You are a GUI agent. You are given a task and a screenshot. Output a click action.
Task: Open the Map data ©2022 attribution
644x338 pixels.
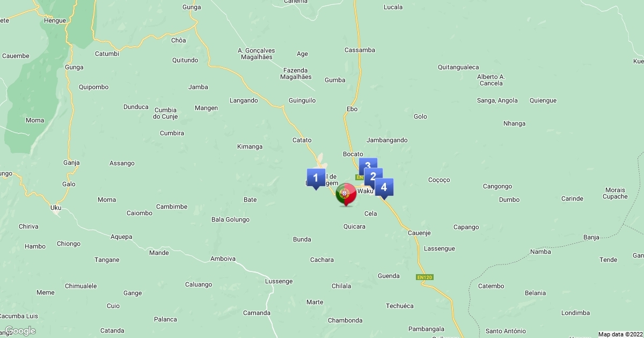[620, 334]
